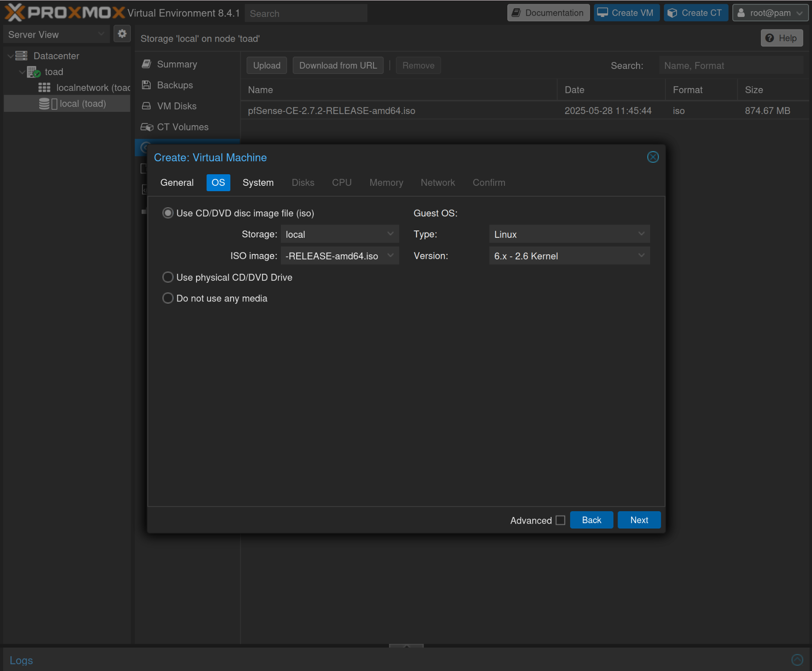Click the VM Disks drive icon
Viewport: 812px width, 671px height.
click(146, 106)
